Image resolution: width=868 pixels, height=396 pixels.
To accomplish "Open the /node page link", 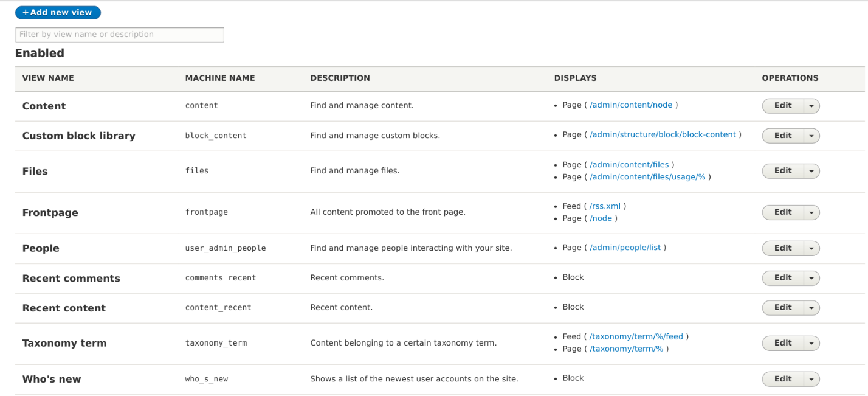I will point(601,218).
